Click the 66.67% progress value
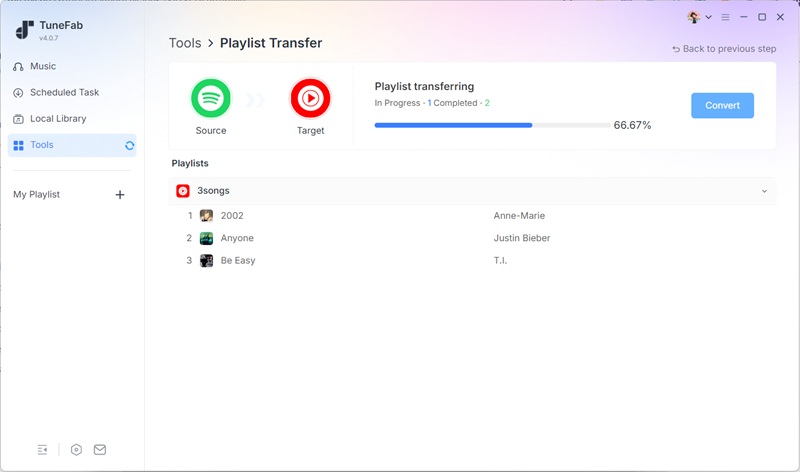800x472 pixels. pos(632,126)
